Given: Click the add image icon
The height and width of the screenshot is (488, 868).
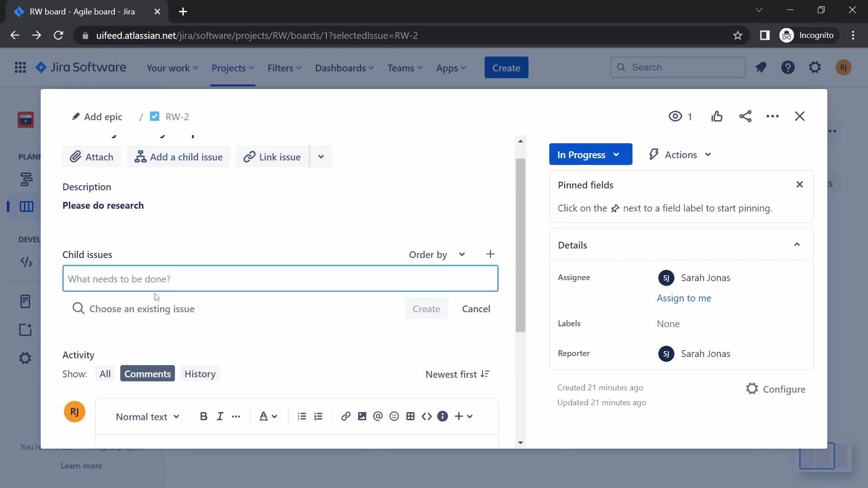Looking at the screenshot, I should pos(362,417).
